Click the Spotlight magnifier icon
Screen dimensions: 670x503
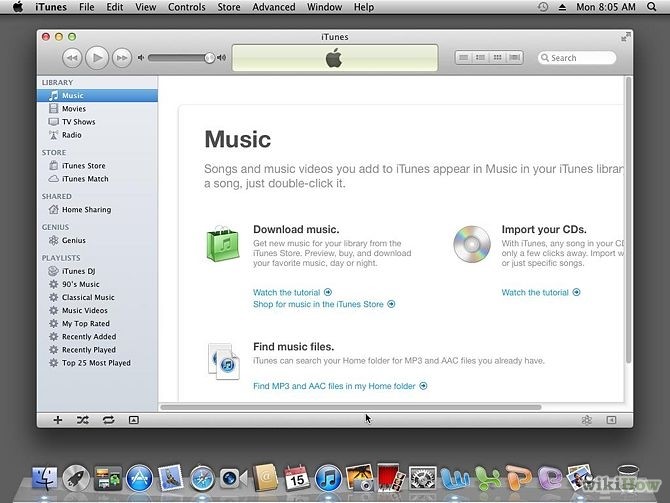(x=652, y=7)
